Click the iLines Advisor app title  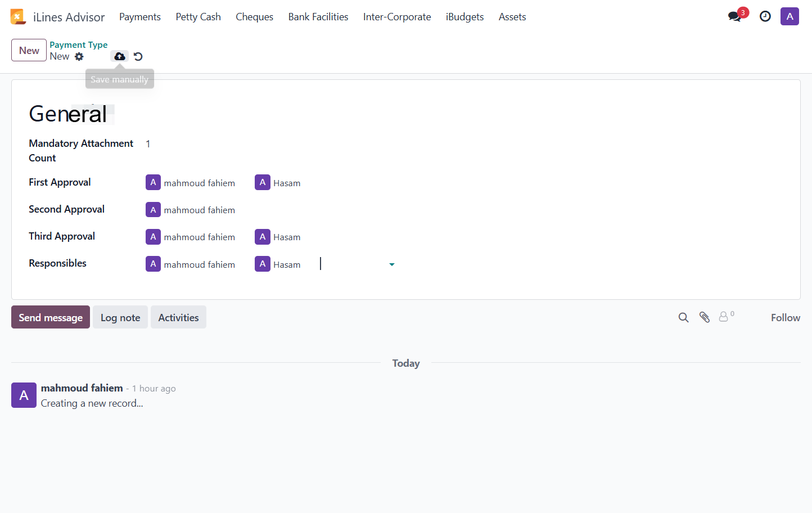[69, 17]
